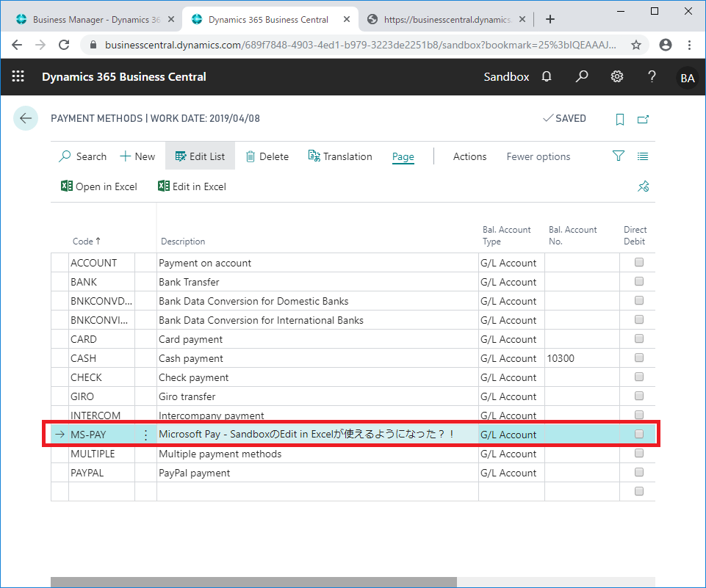Click Fewer options

pyautogui.click(x=538, y=156)
